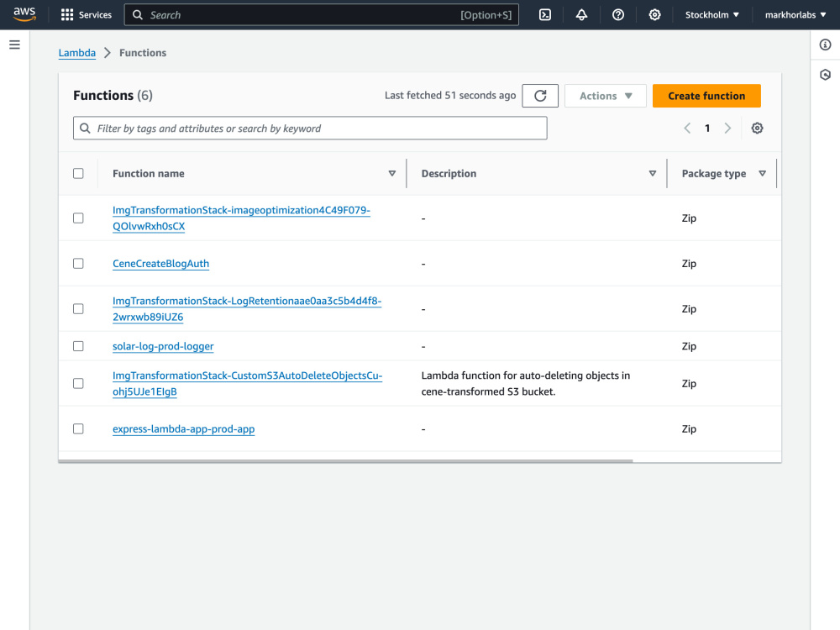Click Zip cell in CeneCreateBlogAuth row
Image resolution: width=840 pixels, height=630 pixels.
point(689,264)
